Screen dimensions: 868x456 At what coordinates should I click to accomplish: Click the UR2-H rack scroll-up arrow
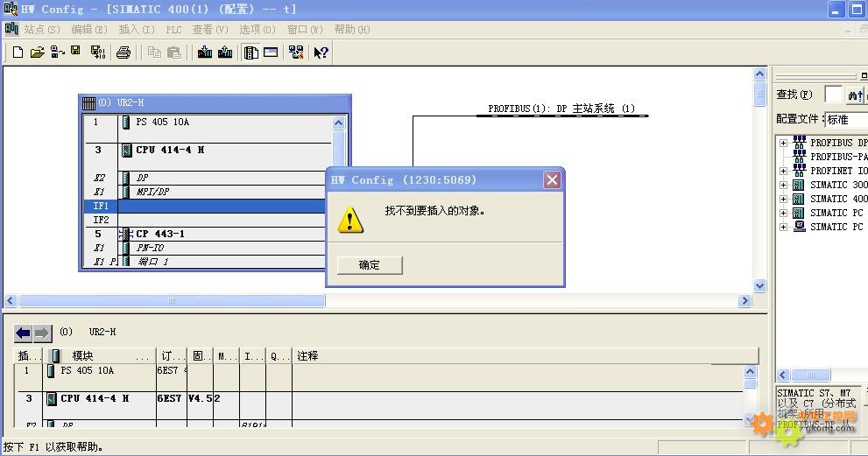(x=339, y=123)
